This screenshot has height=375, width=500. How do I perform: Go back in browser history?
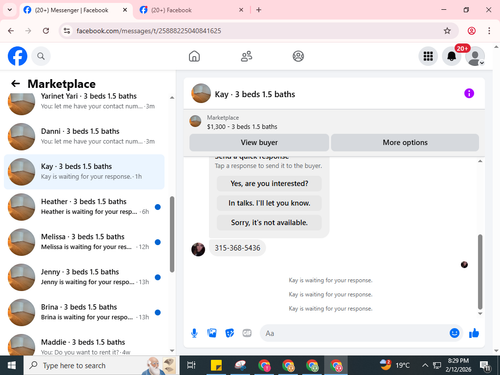(x=11, y=31)
